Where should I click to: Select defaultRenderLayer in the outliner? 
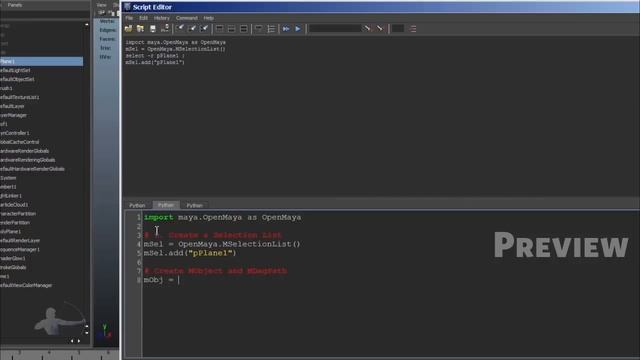pos(20,240)
